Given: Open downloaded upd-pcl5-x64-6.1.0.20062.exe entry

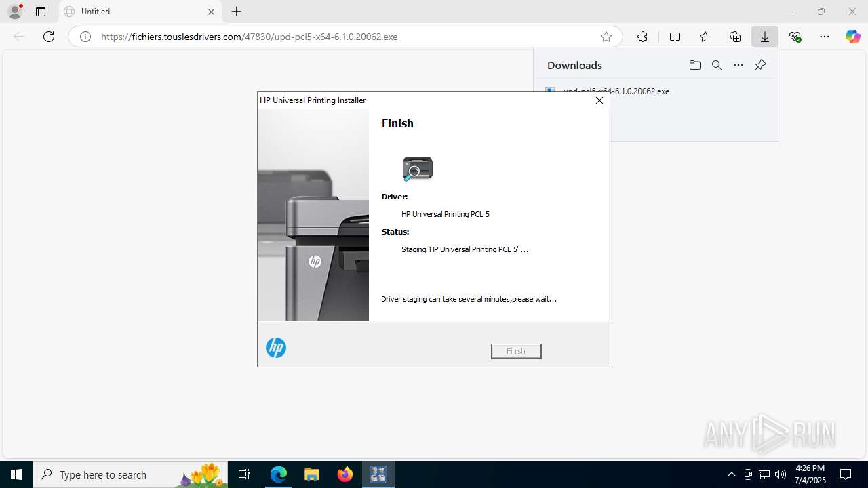Looking at the screenshot, I should tap(616, 91).
